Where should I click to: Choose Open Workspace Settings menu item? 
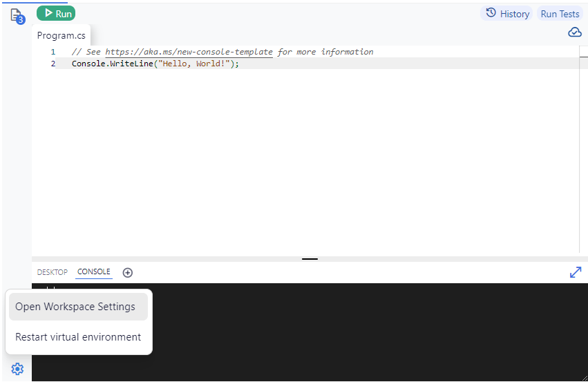coord(78,307)
